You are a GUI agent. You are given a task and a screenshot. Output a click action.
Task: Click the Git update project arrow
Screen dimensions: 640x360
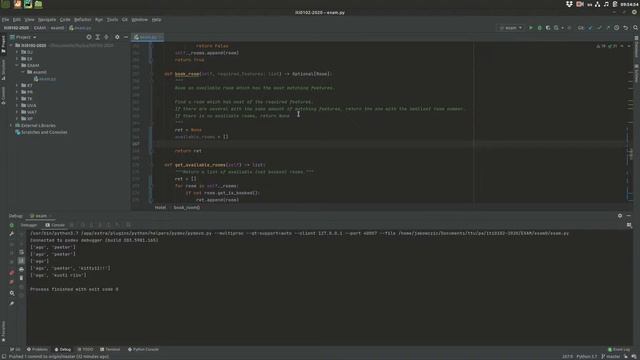pos(590,28)
